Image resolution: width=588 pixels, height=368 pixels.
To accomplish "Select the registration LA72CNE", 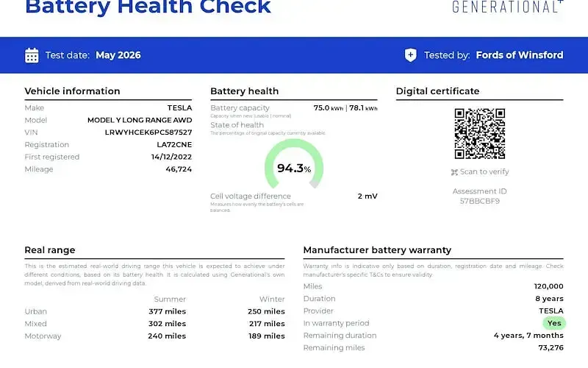I will (x=174, y=144).
